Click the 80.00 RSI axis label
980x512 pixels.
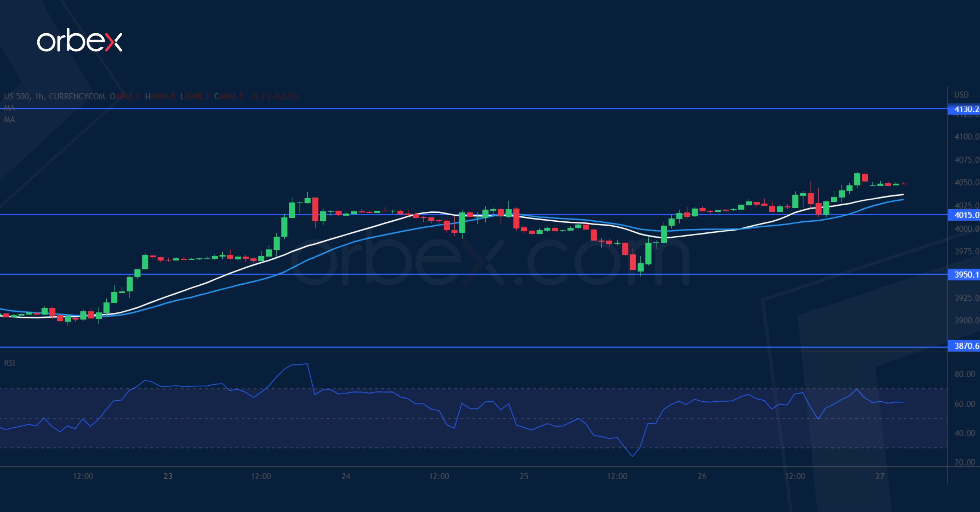(x=964, y=374)
